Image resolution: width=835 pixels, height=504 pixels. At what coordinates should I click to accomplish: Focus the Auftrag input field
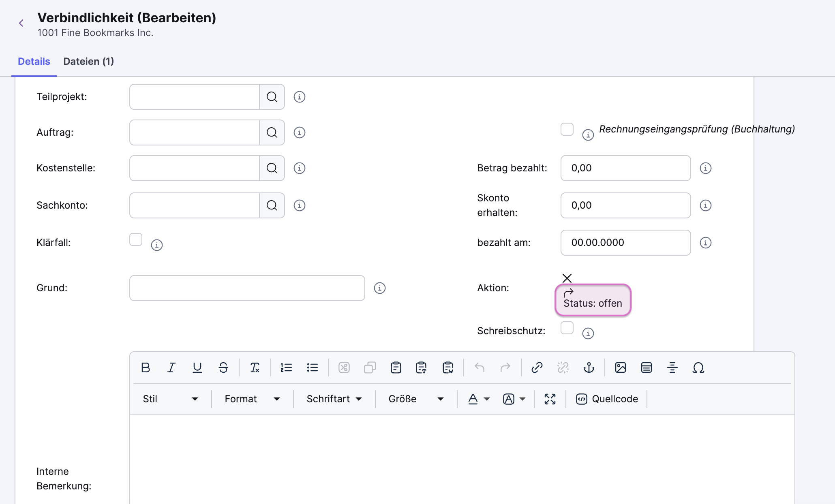tap(195, 132)
